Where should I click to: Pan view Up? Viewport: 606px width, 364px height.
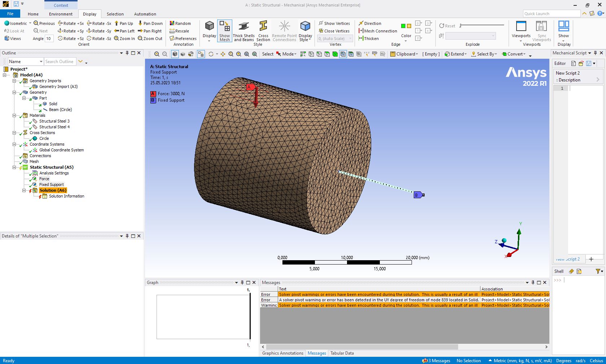124,23
